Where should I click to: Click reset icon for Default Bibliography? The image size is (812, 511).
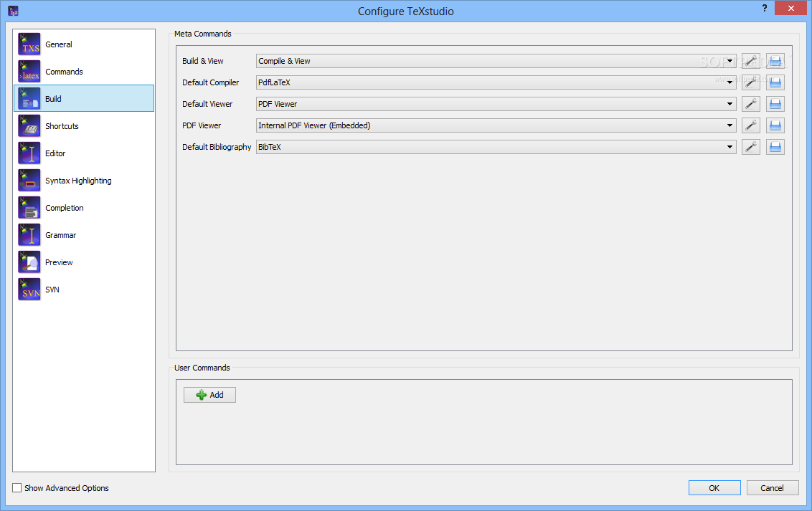(x=775, y=147)
